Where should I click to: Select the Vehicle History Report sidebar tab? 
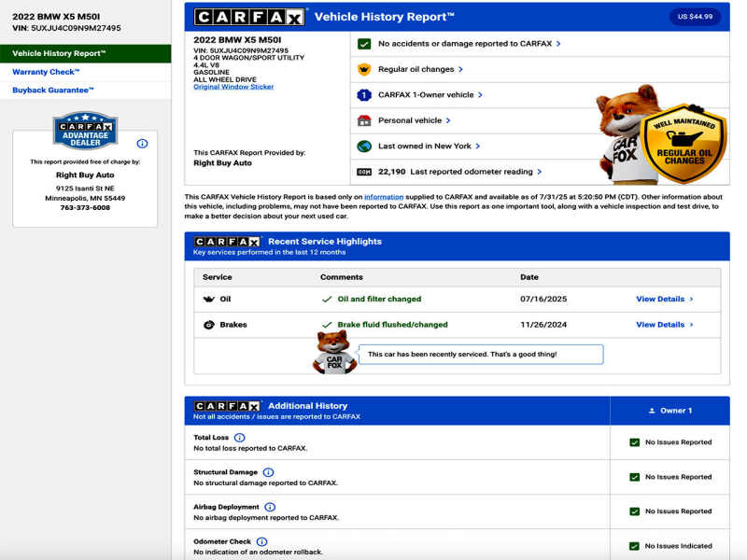tap(85, 54)
